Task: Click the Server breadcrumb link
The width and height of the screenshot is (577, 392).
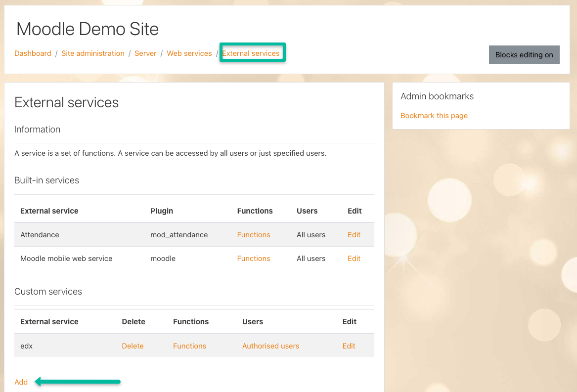Action: (x=145, y=53)
